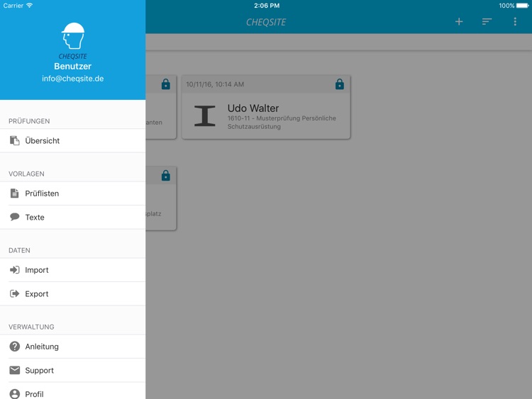Click the battery indicator in status bar
The image size is (532, 399).
[522, 6]
